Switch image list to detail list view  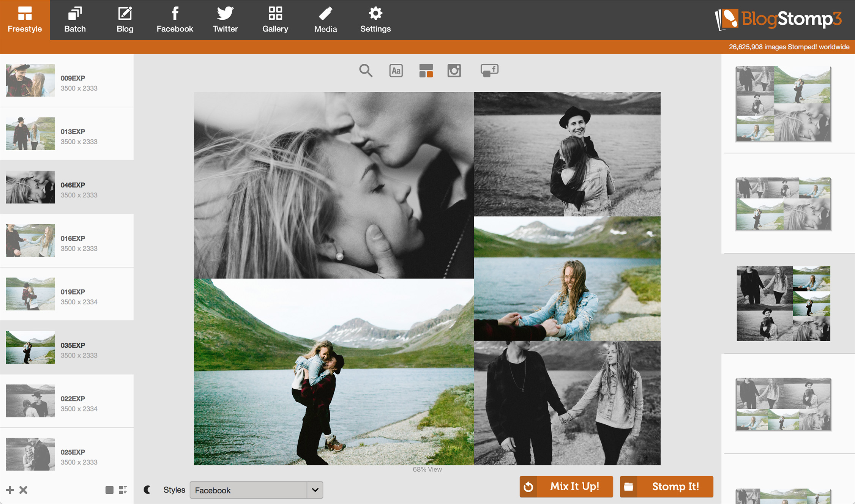coord(123,490)
